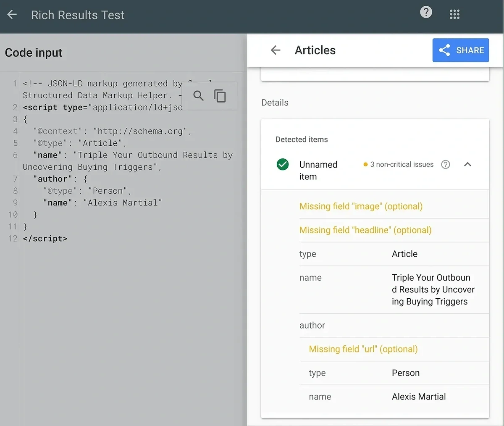Click the back arrow next to Articles
The image size is (504, 426).
tap(275, 50)
